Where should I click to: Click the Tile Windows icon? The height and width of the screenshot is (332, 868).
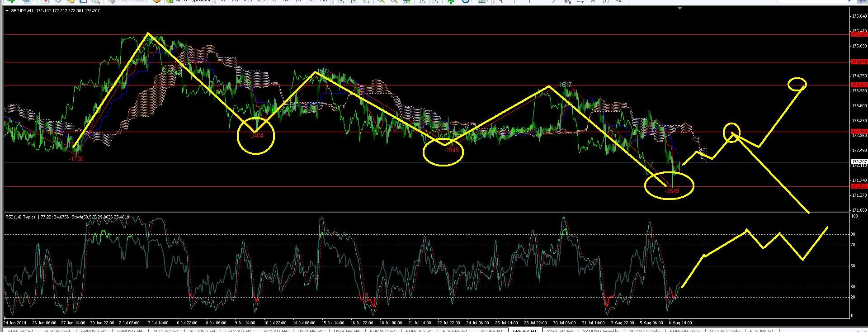click(x=407, y=1)
